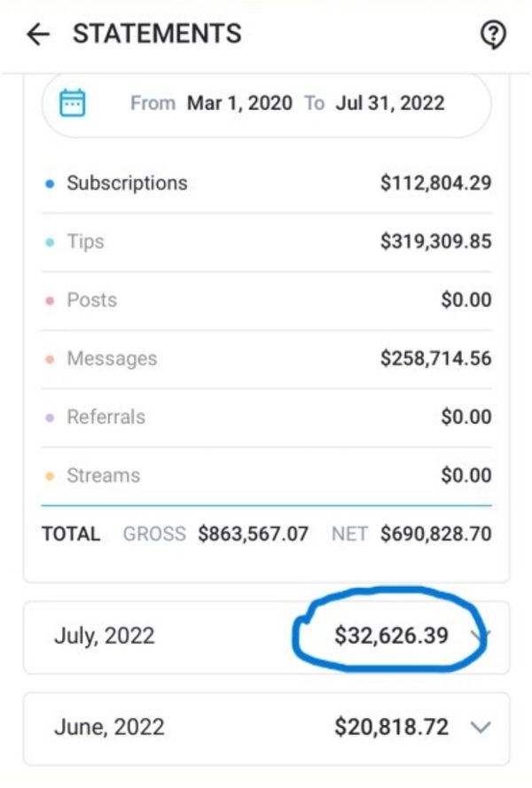Click the July amount $32,626.39
The image size is (532, 788).
pos(391,636)
